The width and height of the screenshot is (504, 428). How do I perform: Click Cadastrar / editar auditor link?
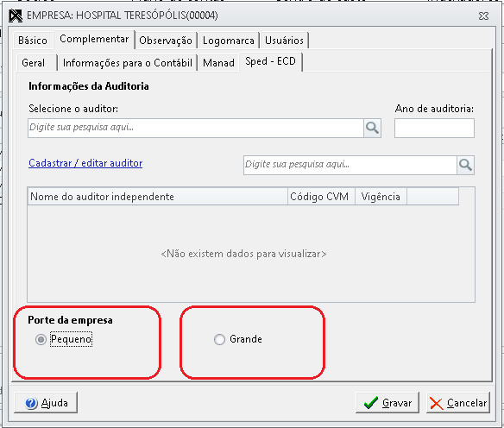85,163
